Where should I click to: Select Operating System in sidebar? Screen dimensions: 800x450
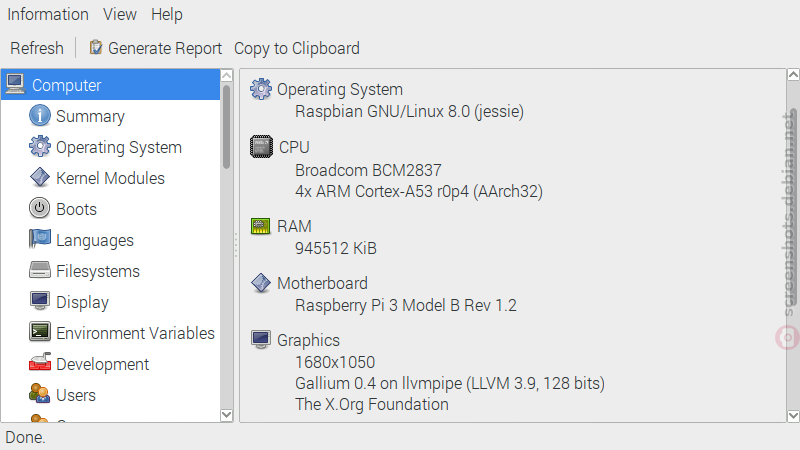click(119, 147)
